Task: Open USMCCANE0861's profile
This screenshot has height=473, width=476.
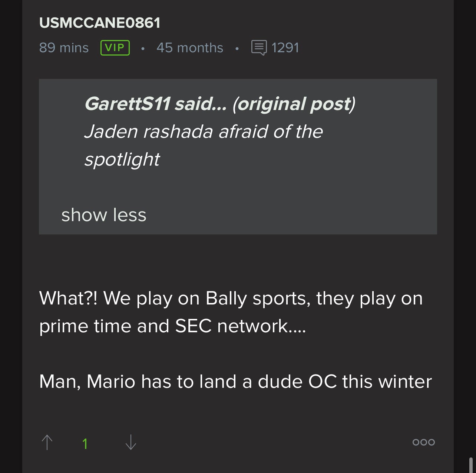Action: [x=100, y=23]
